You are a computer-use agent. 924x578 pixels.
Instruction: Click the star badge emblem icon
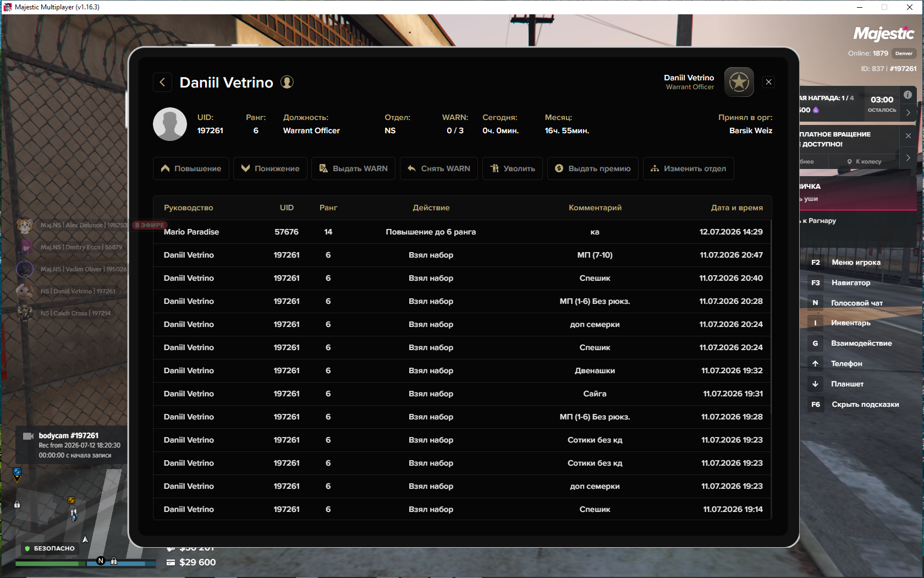click(x=739, y=82)
